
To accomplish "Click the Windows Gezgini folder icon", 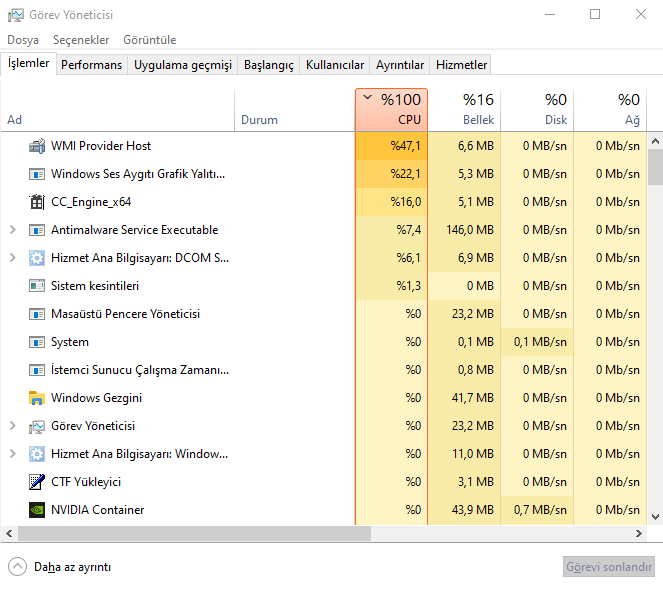I will click(37, 398).
